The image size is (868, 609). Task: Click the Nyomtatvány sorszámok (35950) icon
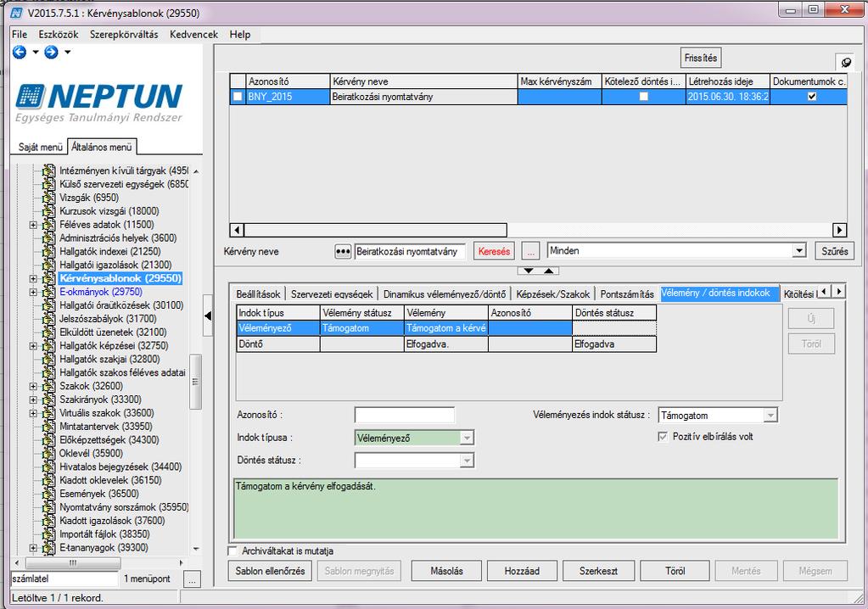49,507
